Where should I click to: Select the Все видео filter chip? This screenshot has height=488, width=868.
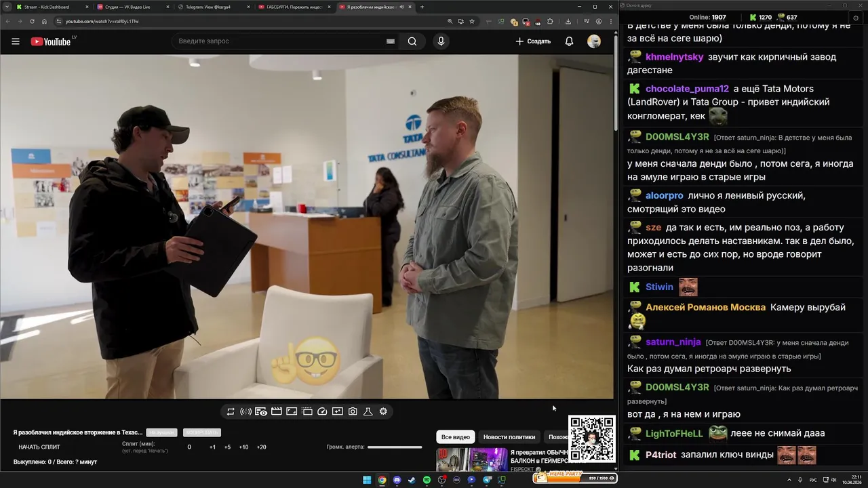click(456, 437)
